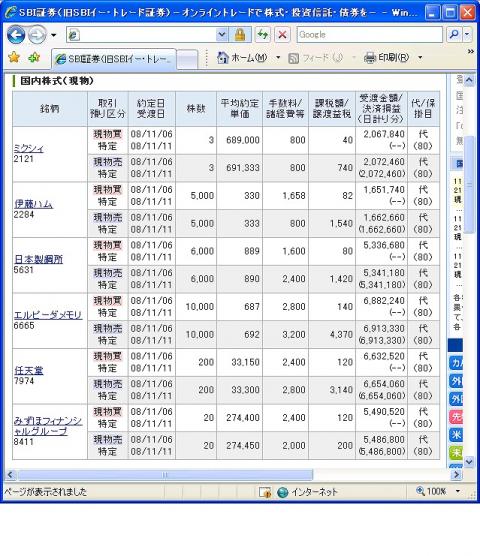
Task: Click the status bar popup blocker icon
Action: click(265, 492)
